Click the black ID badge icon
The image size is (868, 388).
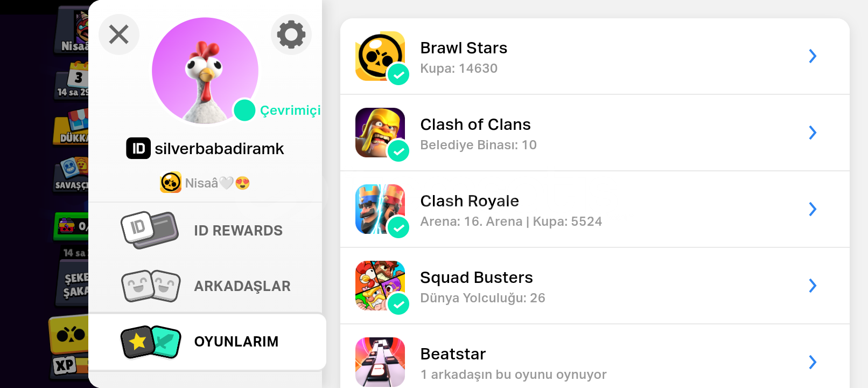138,148
